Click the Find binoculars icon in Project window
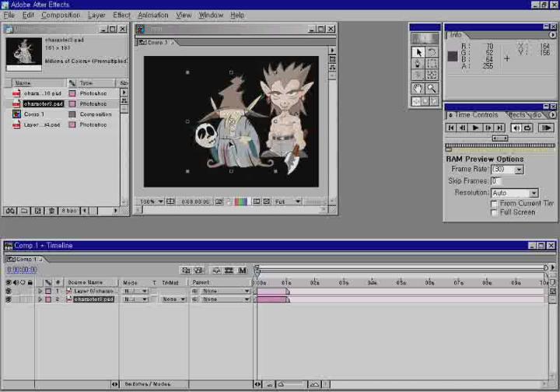The width and height of the screenshot is (560, 392). click(10, 211)
